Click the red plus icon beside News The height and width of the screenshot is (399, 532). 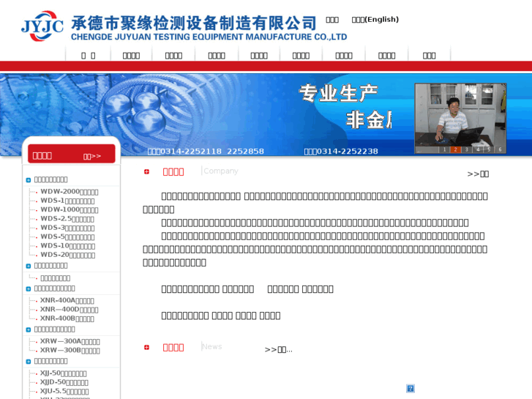point(146,347)
